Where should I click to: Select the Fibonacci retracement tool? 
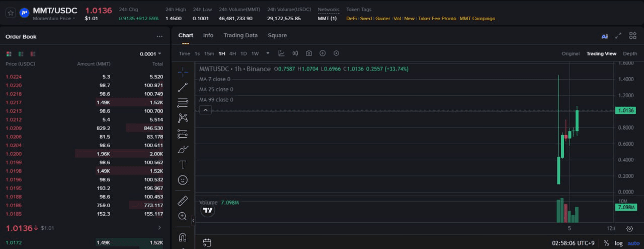[x=183, y=103]
